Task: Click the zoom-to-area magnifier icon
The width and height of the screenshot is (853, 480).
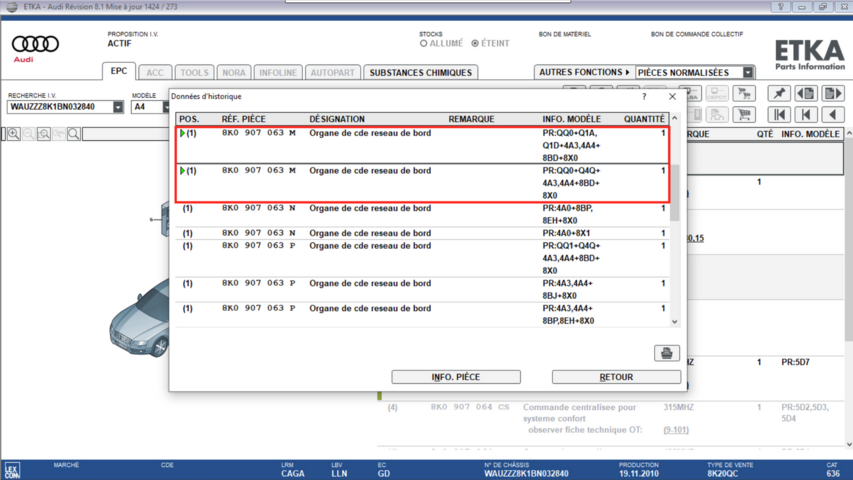Action: (44, 134)
